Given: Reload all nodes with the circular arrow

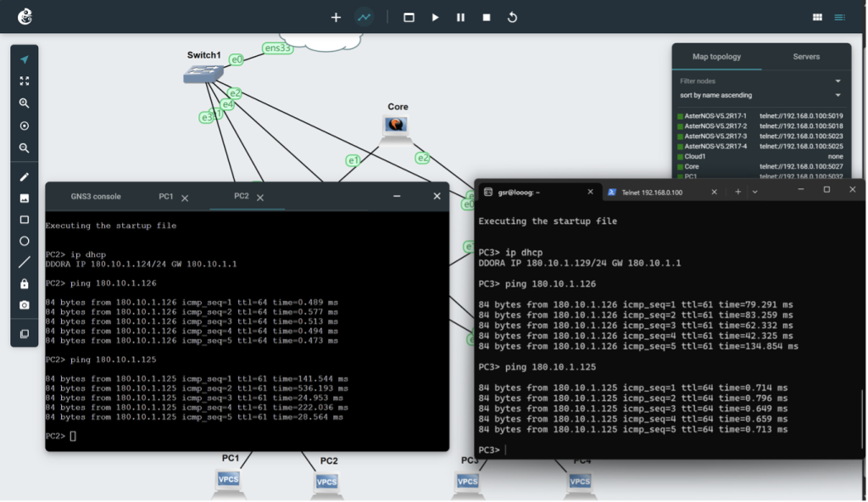Looking at the screenshot, I should coord(513,17).
